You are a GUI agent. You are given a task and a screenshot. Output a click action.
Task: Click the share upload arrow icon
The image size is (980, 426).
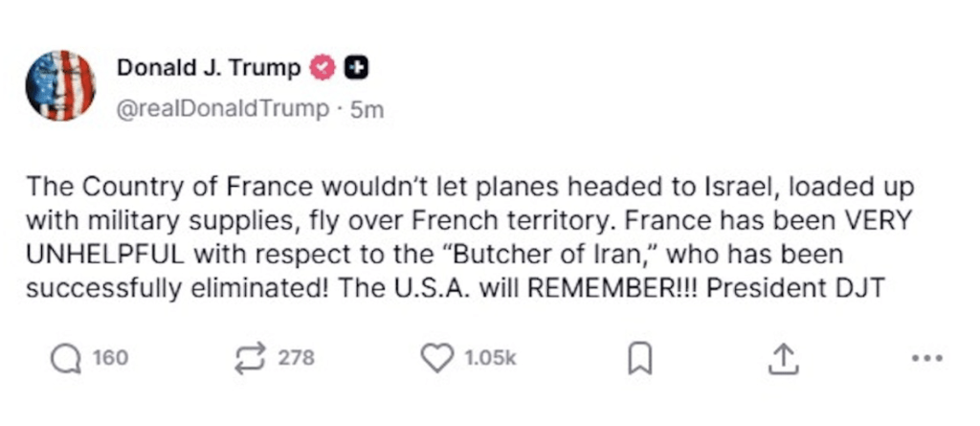tap(783, 359)
